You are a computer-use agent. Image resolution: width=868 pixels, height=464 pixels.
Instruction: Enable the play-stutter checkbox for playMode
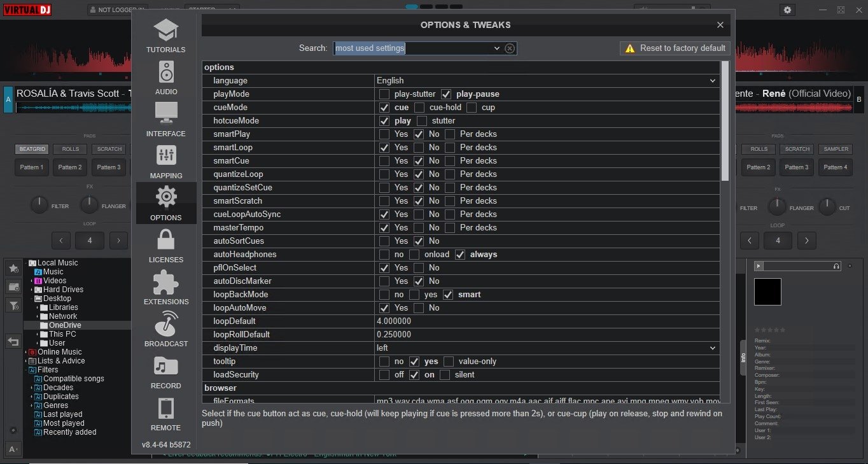[x=384, y=94]
